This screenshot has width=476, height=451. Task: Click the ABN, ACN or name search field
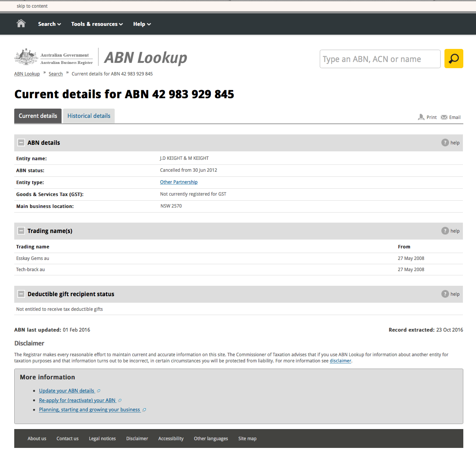pos(380,59)
